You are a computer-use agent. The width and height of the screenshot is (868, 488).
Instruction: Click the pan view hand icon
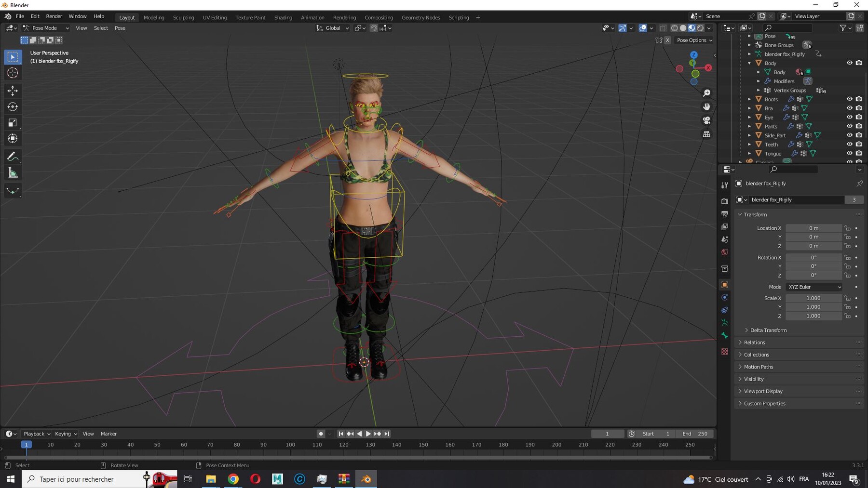(706, 106)
